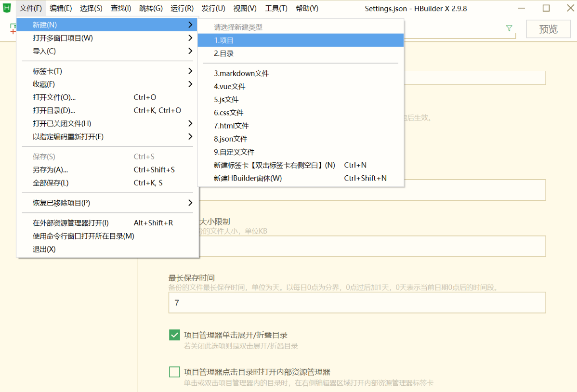Select 2.目录 in the new submenu
The image size is (577, 392).
point(301,53)
